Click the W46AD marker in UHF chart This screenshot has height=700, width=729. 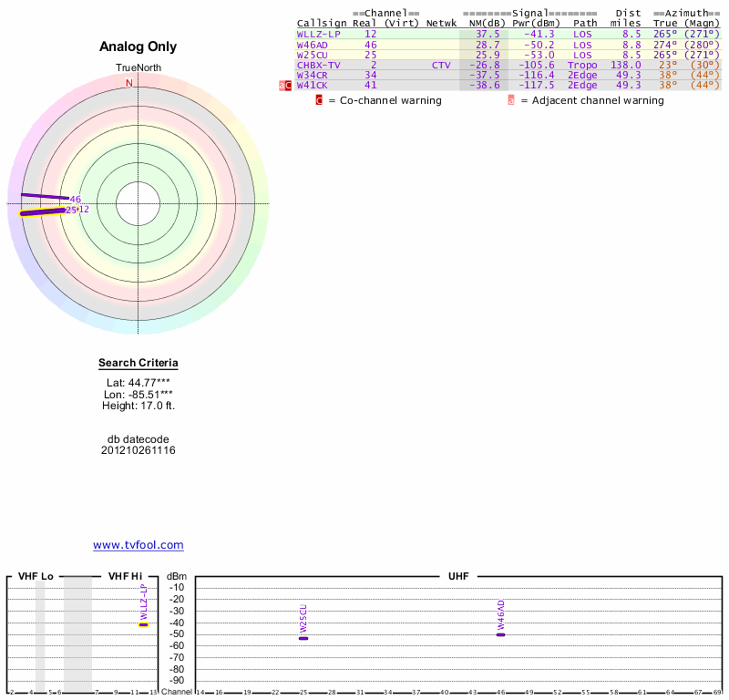click(500, 634)
